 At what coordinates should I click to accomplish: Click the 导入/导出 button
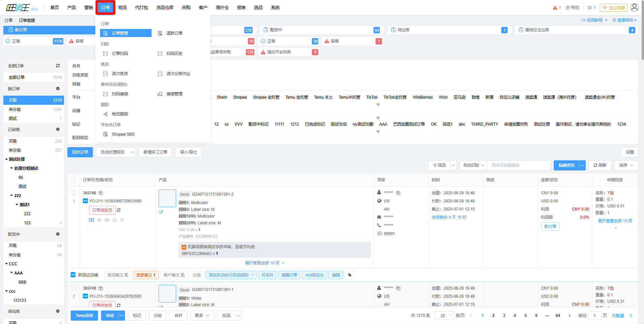pyautogui.click(x=188, y=152)
